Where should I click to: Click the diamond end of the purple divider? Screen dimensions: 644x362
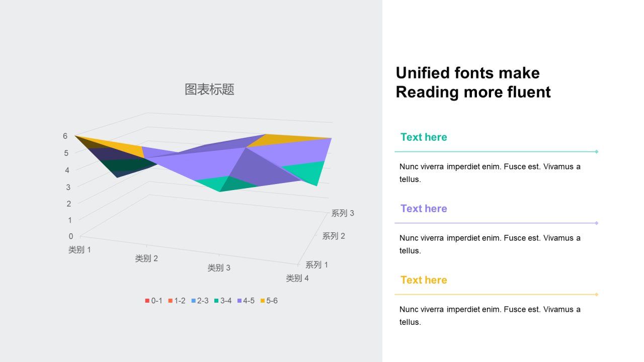pyautogui.click(x=597, y=223)
